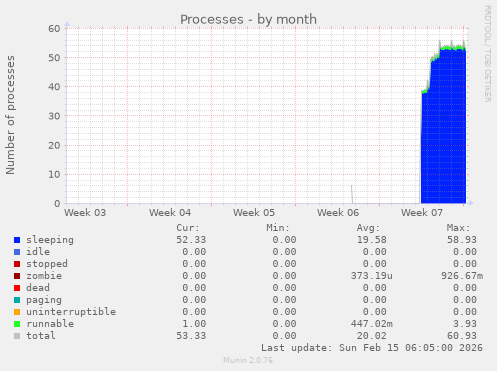Click the uninterruptible legend orange swatch
The height and width of the screenshot is (371, 497).
(x=17, y=312)
